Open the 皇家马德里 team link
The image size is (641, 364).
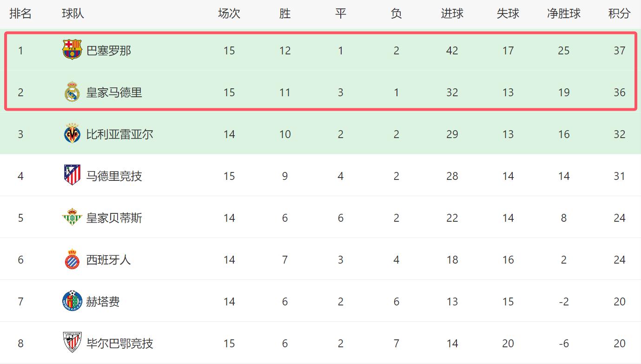pyautogui.click(x=114, y=92)
